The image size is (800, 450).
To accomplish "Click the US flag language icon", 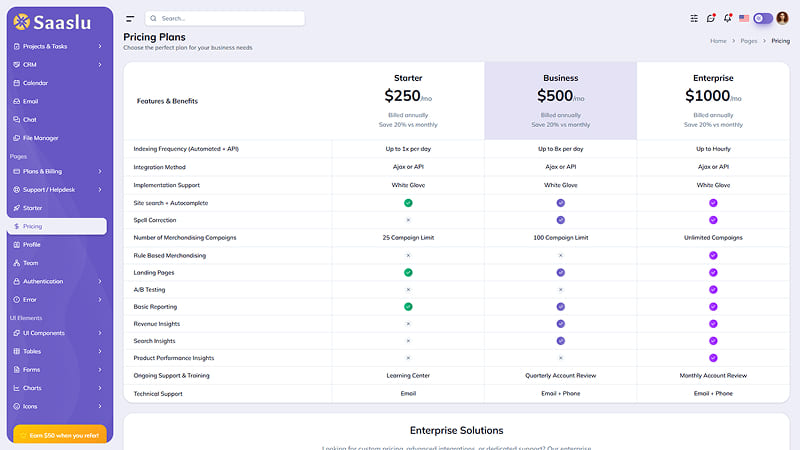I will pos(744,18).
